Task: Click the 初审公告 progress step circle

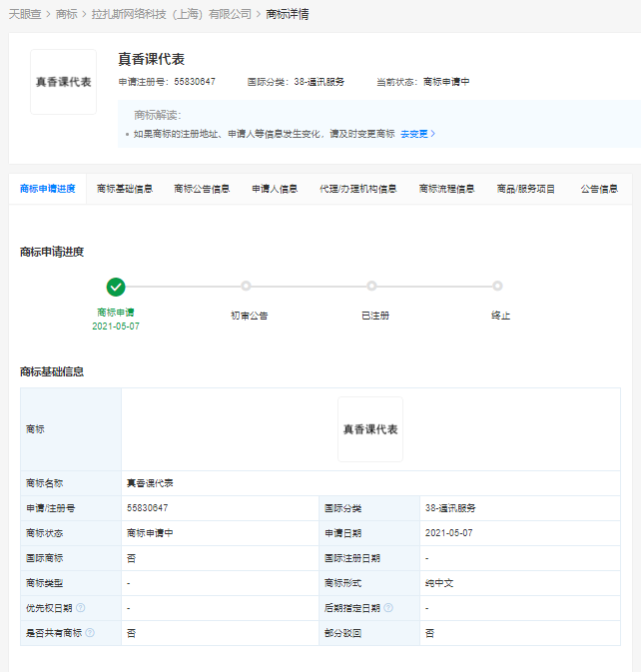Action: (x=246, y=287)
